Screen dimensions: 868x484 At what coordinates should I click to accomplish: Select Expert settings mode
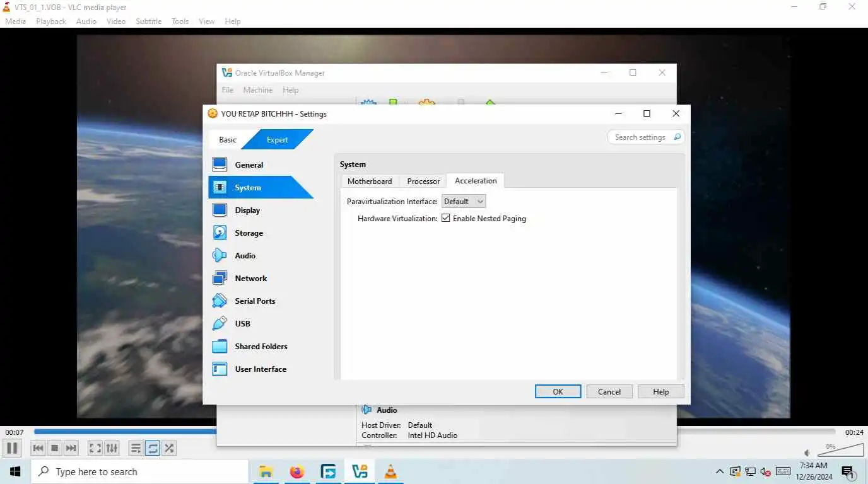click(278, 140)
